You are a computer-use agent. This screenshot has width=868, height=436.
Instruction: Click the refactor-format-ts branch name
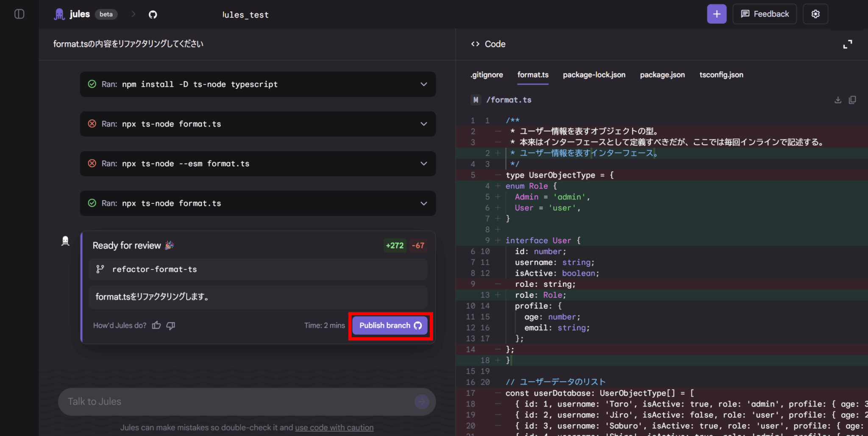pyautogui.click(x=155, y=269)
